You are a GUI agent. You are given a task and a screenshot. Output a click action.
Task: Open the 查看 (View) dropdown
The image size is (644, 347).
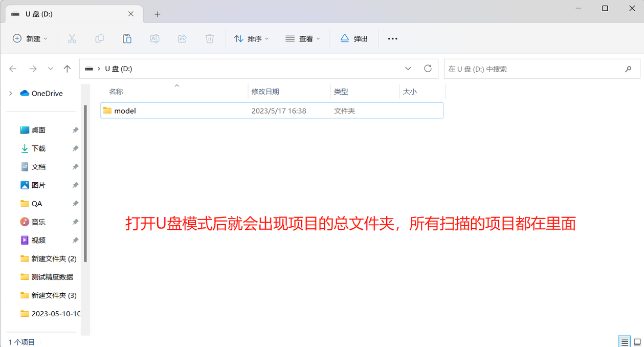pyautogui.click(x=303, y=38)
